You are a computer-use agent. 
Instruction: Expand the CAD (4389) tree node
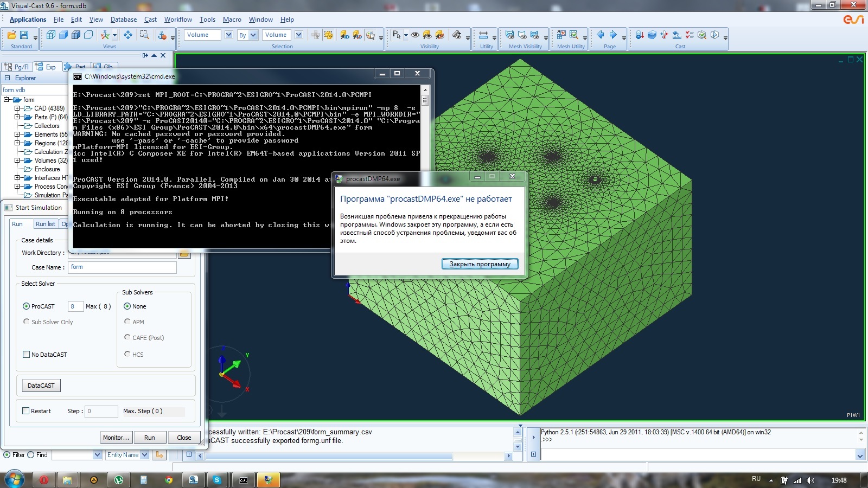tap(17, 108)
